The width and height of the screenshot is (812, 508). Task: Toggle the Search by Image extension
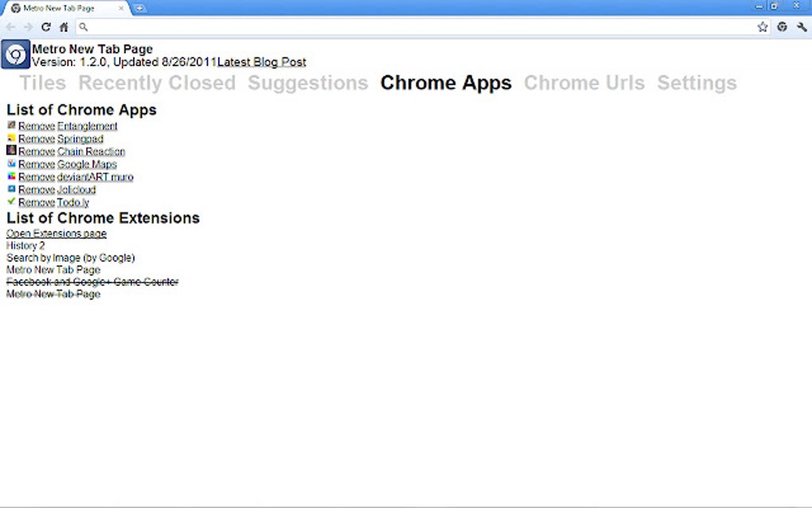[70, 257]
